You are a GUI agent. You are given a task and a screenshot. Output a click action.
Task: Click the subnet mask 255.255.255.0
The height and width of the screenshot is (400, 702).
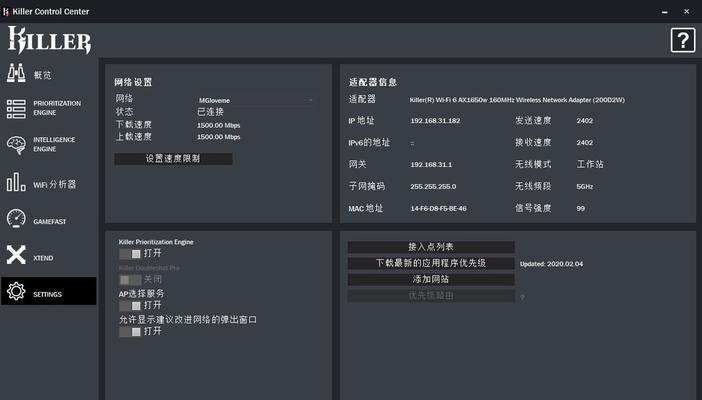pyautogui.click(x=433, y=187)
